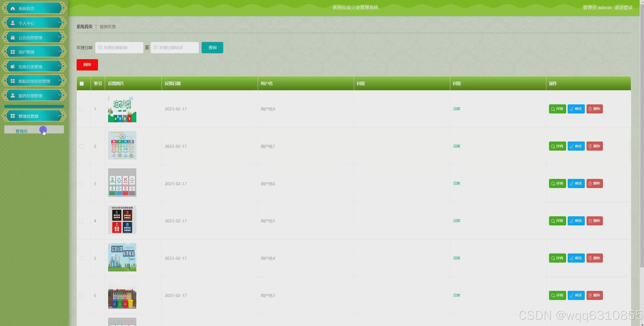The image size is (644, 326).
Task: Click 系统首页 in the breadcrumb
Action: [84, 26]
